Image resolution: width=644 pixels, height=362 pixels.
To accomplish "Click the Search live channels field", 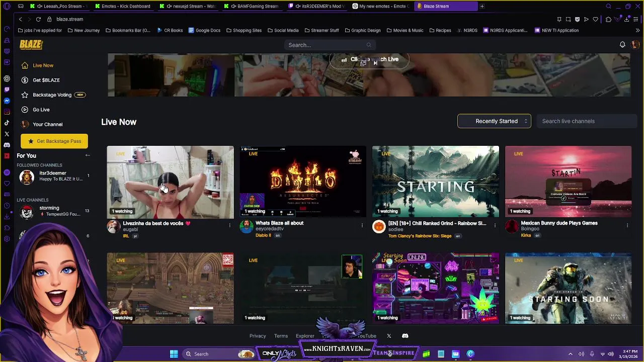I will click(x=587, y=121).
